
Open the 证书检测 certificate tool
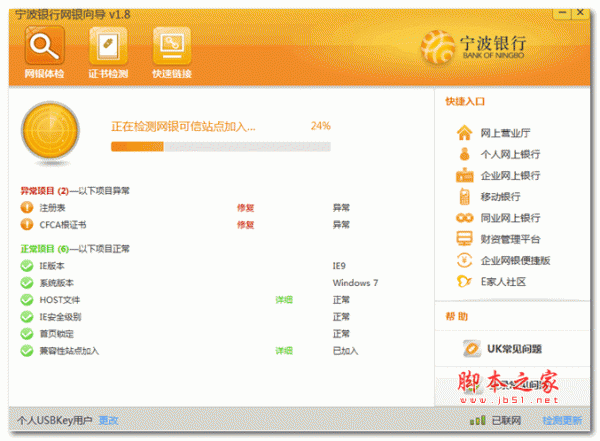[x=108, y=45]
